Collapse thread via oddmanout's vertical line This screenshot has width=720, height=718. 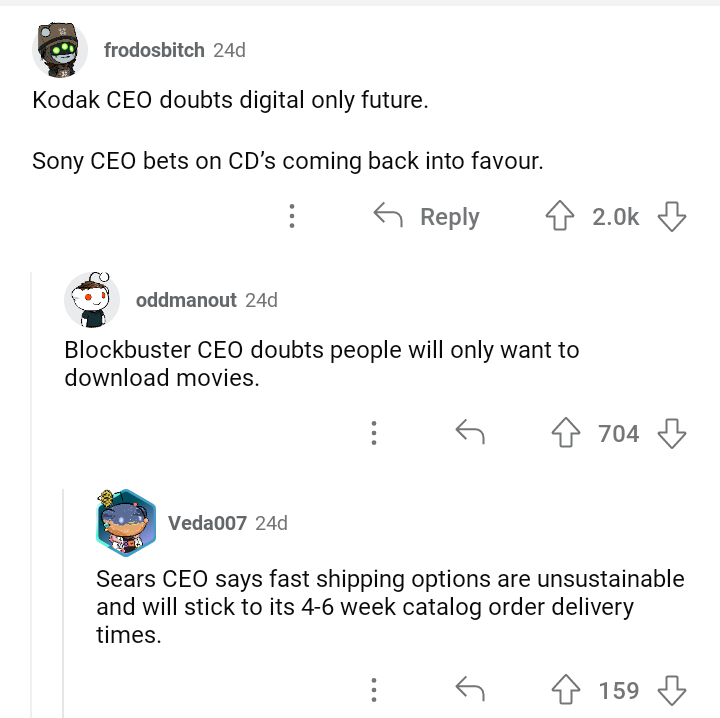click(x=32, y=500)
